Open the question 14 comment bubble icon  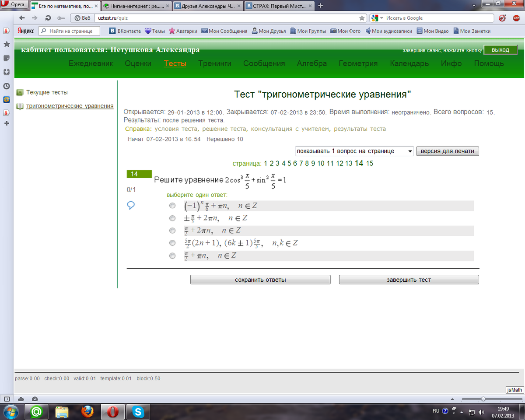click(x=131, y=205)
